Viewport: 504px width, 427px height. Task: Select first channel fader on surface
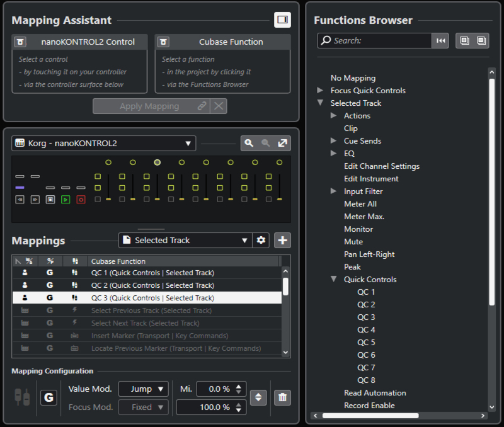pyautogui.click(x=108, y=187)
